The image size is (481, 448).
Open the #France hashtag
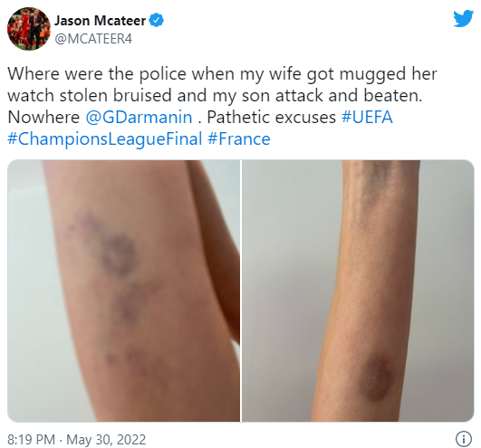point(239,139)
